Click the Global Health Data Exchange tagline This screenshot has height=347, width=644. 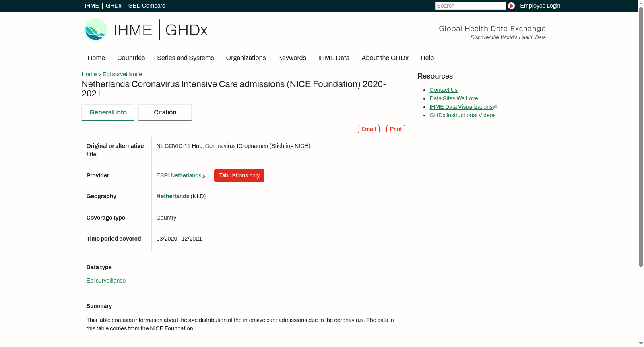(x=492, y=29)
